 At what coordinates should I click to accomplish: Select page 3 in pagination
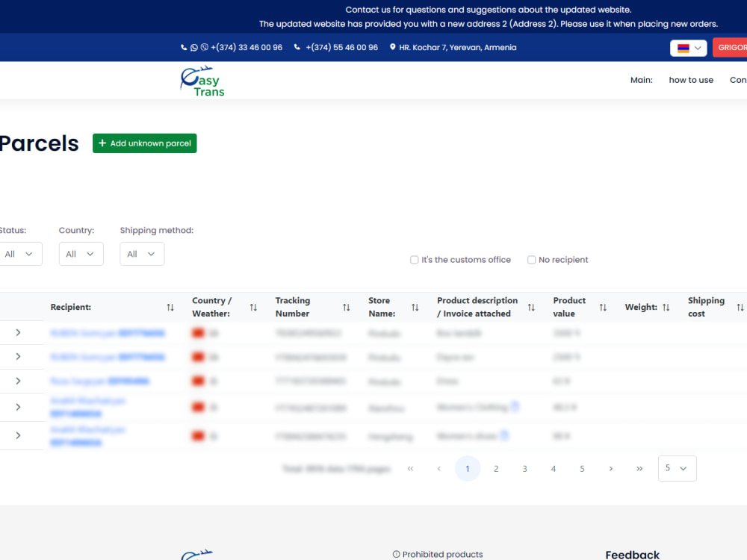[524, 469]
